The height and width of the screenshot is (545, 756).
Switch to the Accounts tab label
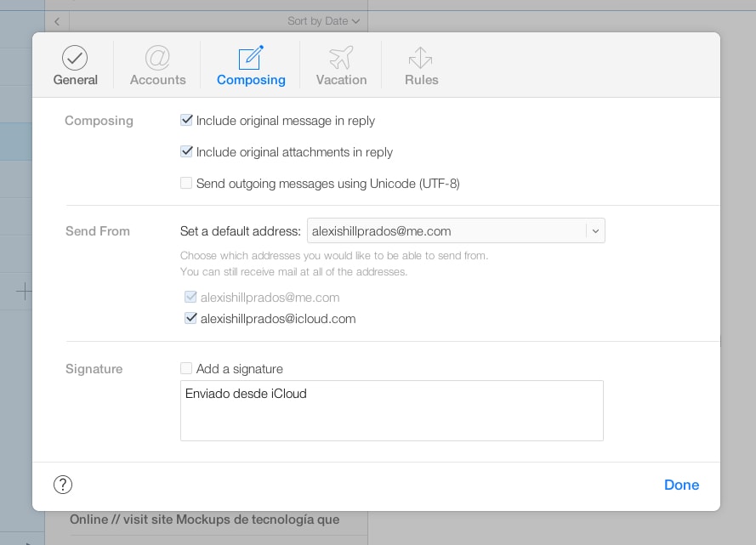[157, 80]
